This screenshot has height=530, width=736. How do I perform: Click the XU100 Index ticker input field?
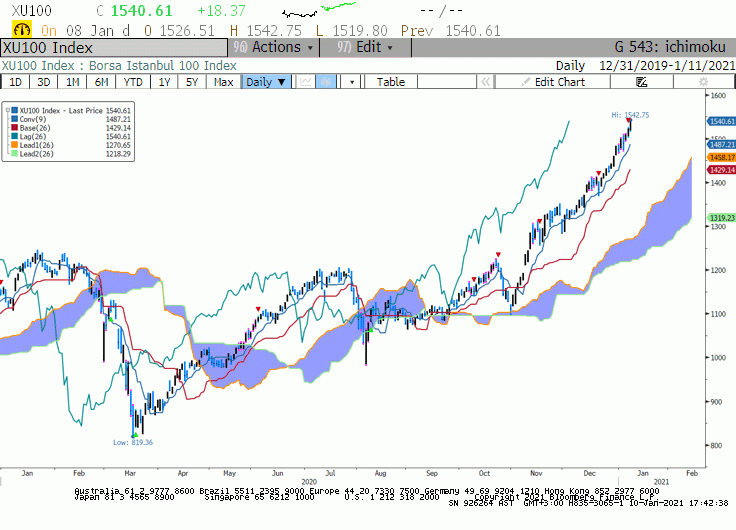[114, 48]
